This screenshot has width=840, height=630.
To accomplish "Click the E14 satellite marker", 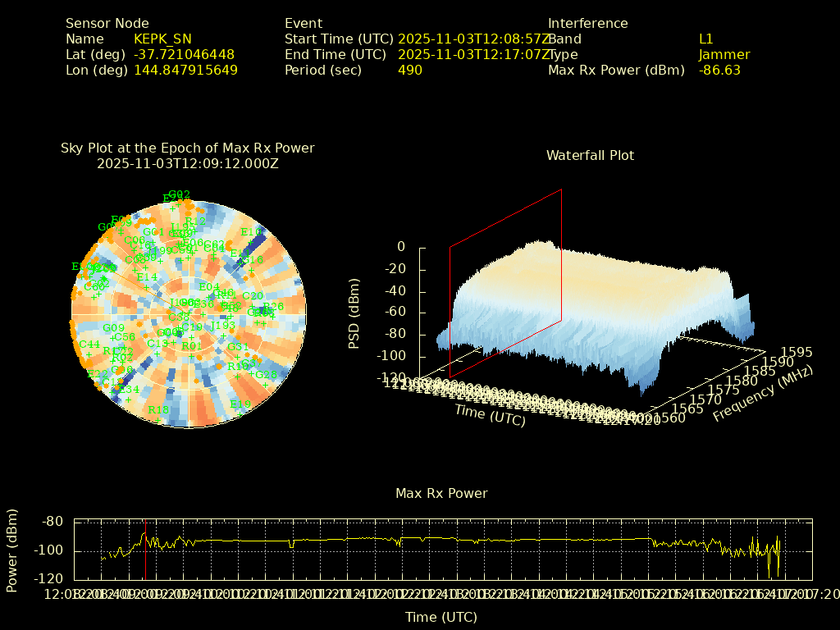I will coord(148,277).
